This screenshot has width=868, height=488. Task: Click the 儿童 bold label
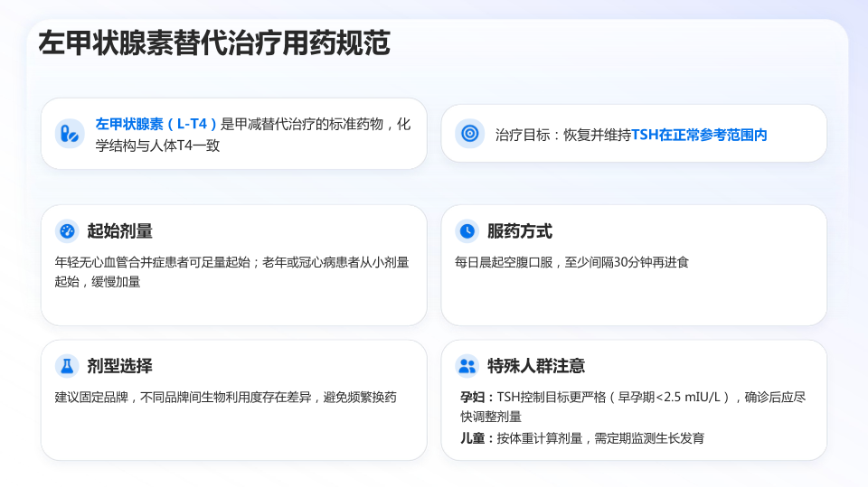[x=472, y=438]
